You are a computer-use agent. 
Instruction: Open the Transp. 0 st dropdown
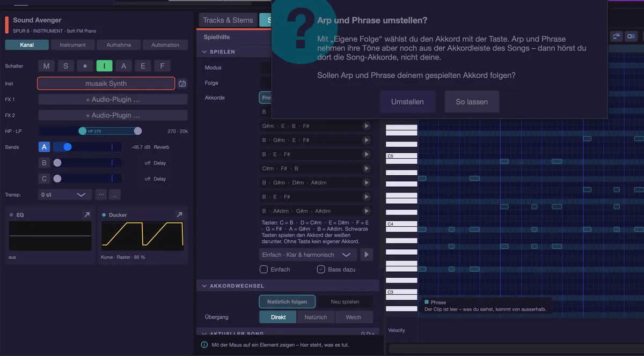tap(65, 195)
